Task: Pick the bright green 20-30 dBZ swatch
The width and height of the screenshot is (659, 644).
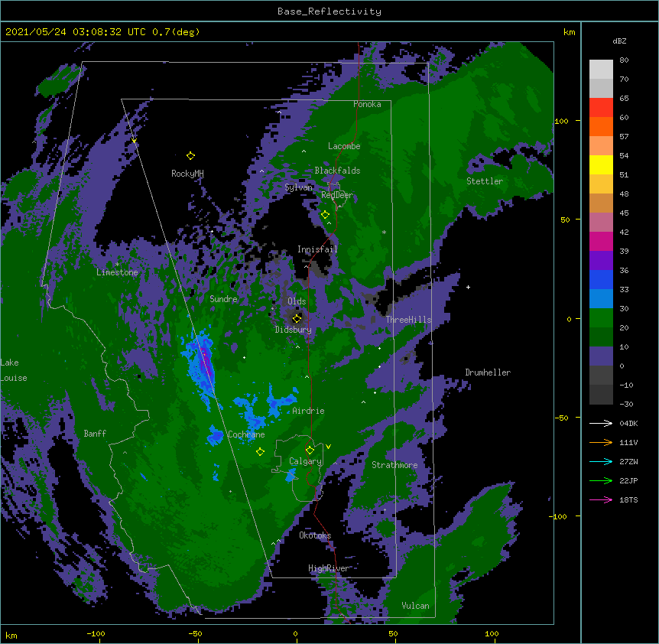Action: pos(601,318)
